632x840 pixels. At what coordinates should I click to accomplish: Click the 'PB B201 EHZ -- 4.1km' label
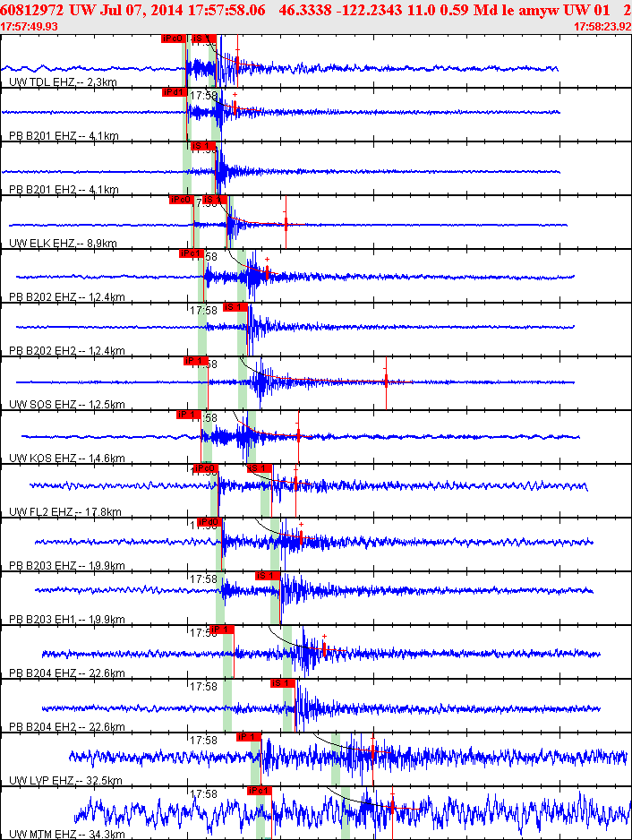pyautogui.click(x=64, y=136)
